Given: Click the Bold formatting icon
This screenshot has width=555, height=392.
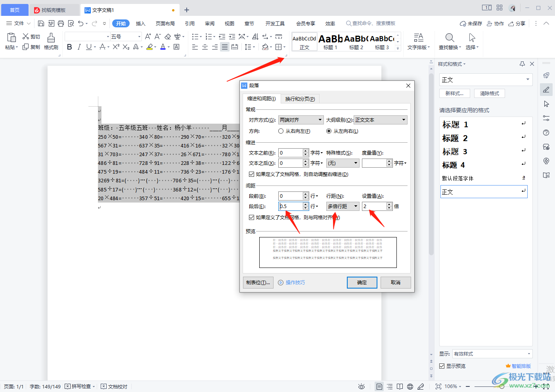Looking at the screenshot, I should (69, 47).
